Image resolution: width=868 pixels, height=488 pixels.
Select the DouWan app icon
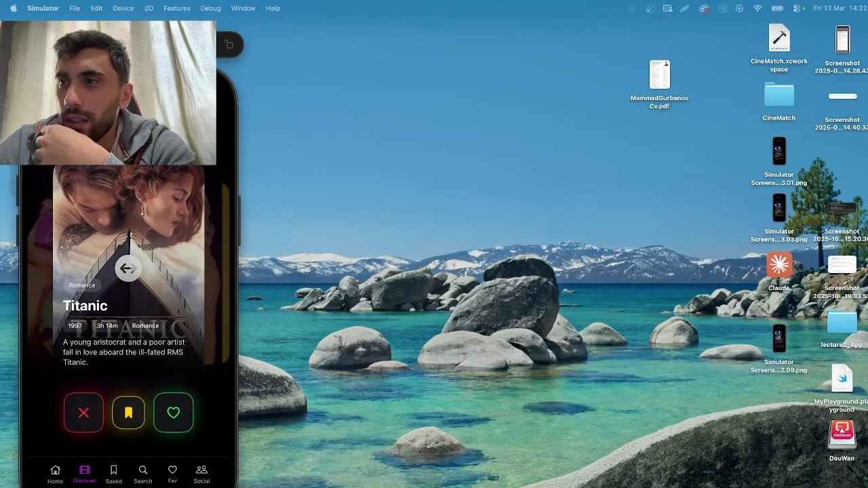pos(842,441)
